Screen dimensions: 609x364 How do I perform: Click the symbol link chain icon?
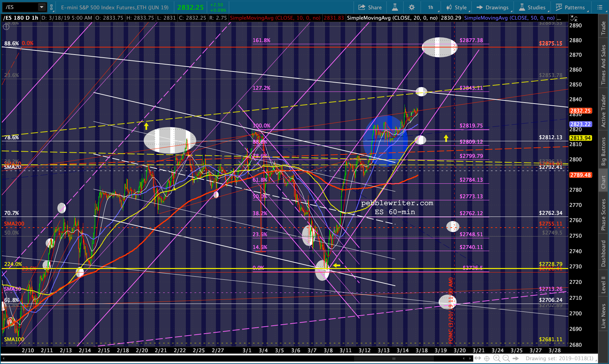pos(51,7)
